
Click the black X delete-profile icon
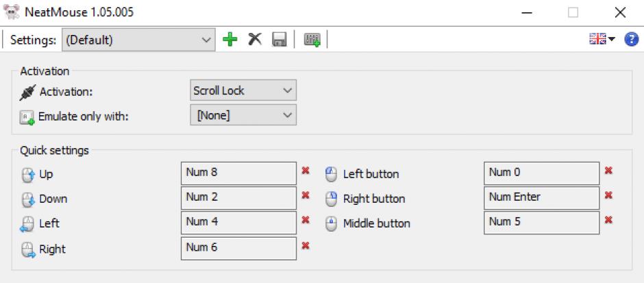point(255,40)
